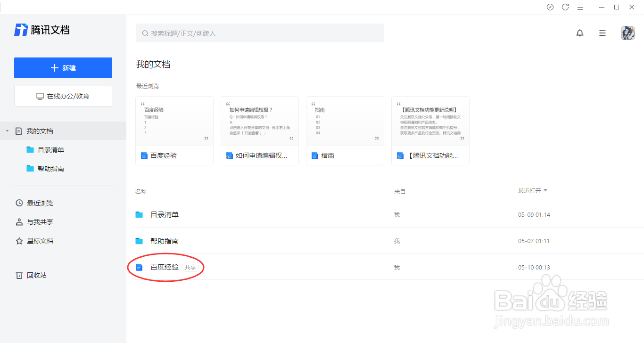Refresh the page with the reload icon
Screen dimensions: 644x343
565,7
